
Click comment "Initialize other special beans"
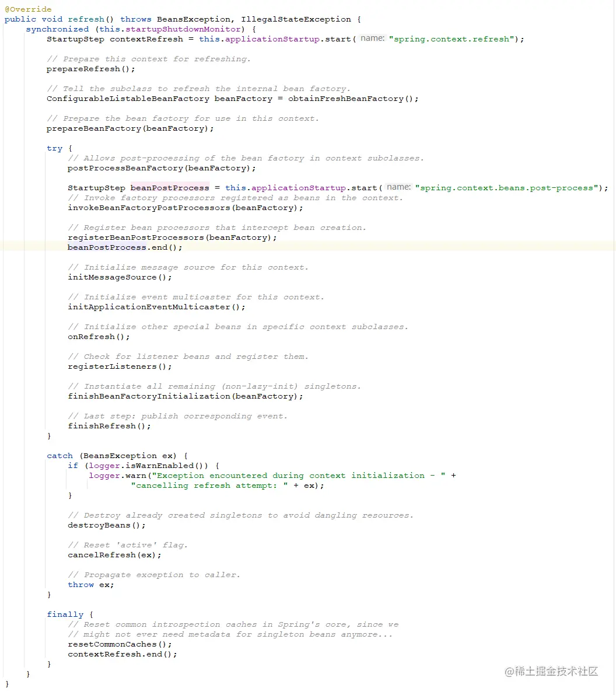pyautogui.click(x=238, y=327)
